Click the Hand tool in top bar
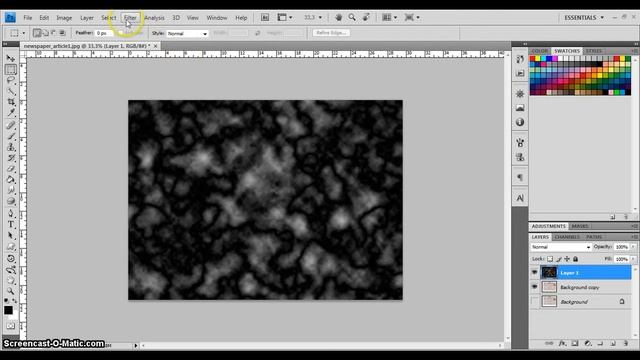The image size is (640, 360). [x=338, y=18]
